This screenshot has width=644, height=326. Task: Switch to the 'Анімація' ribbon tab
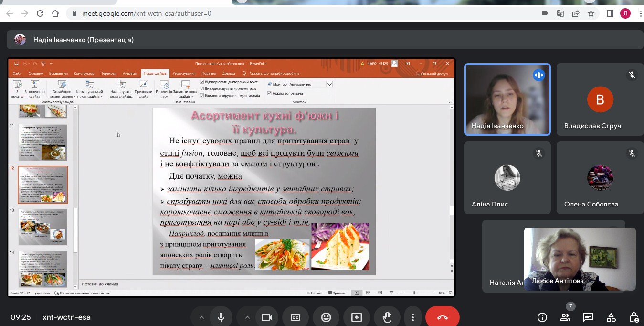(130, 74)
